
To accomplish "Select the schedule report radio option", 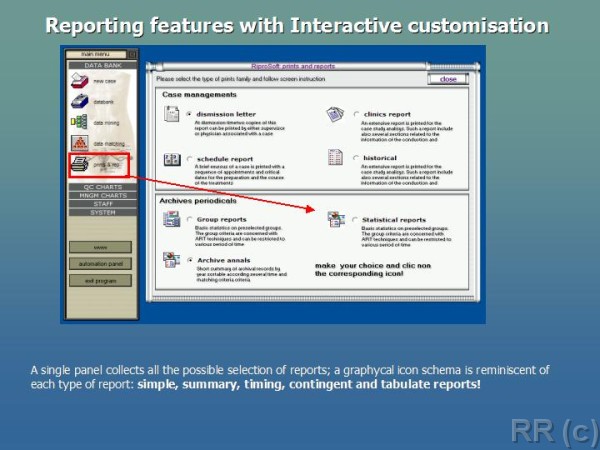I will 189,158.
